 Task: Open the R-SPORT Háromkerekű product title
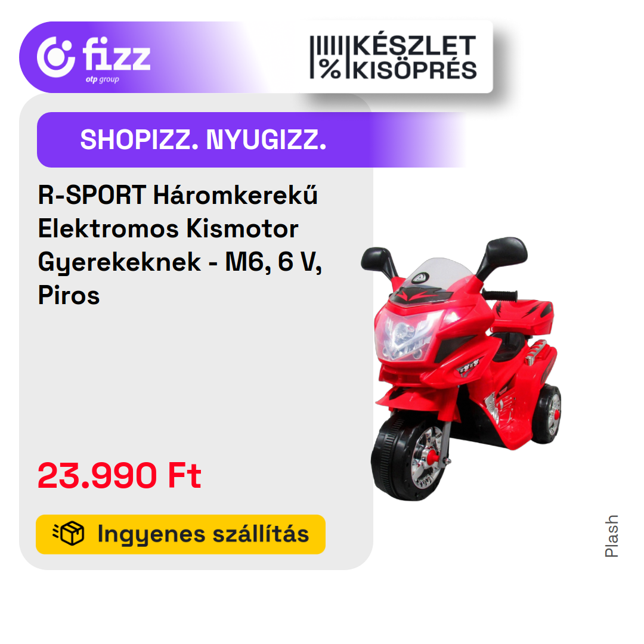point(180,245)
